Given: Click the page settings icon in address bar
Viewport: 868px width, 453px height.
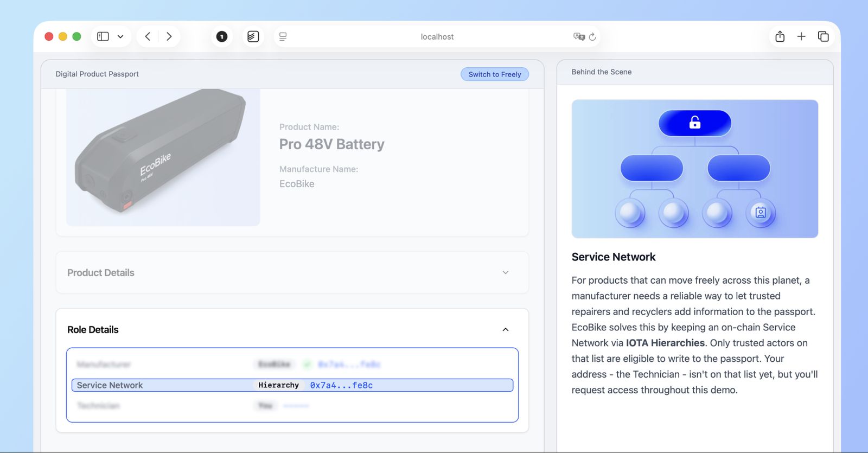Looking at the screenshot, I should [283, 36].
